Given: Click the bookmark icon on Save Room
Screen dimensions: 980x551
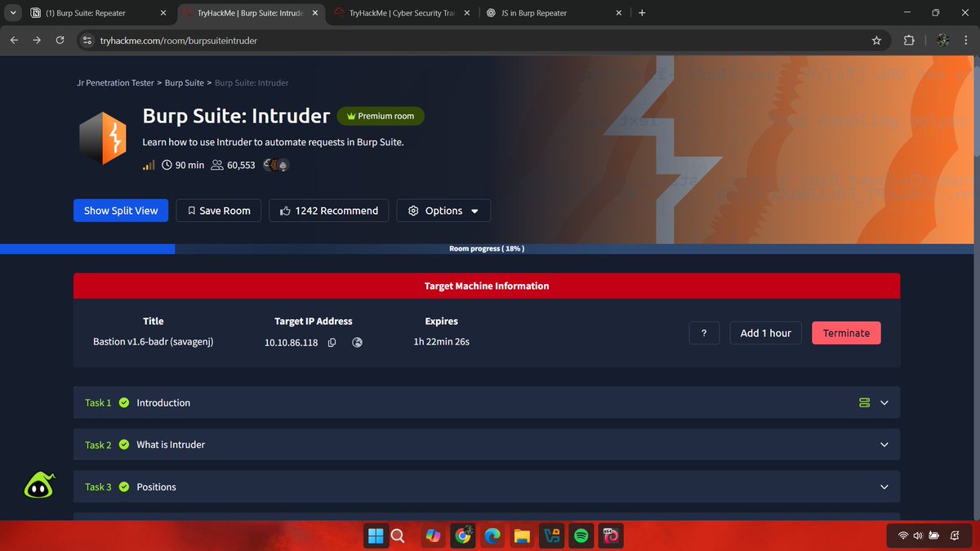Looking at the screenshot, I should [x=191, y=210].
